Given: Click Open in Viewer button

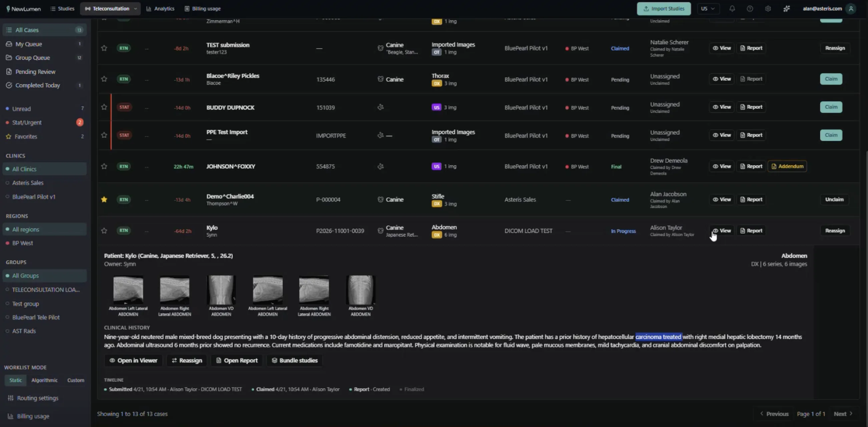Looking at the screenshot, I should click(x=133, y=361).
